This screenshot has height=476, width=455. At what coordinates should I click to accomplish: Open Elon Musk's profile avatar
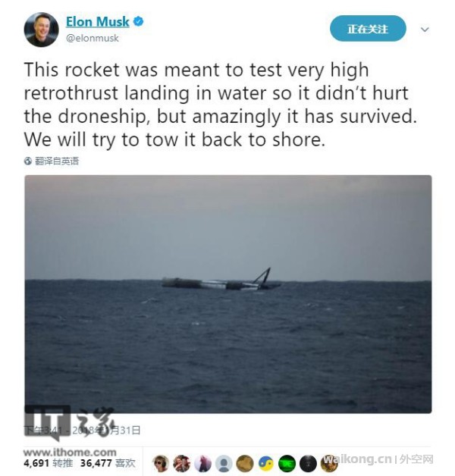click(41, 30)
